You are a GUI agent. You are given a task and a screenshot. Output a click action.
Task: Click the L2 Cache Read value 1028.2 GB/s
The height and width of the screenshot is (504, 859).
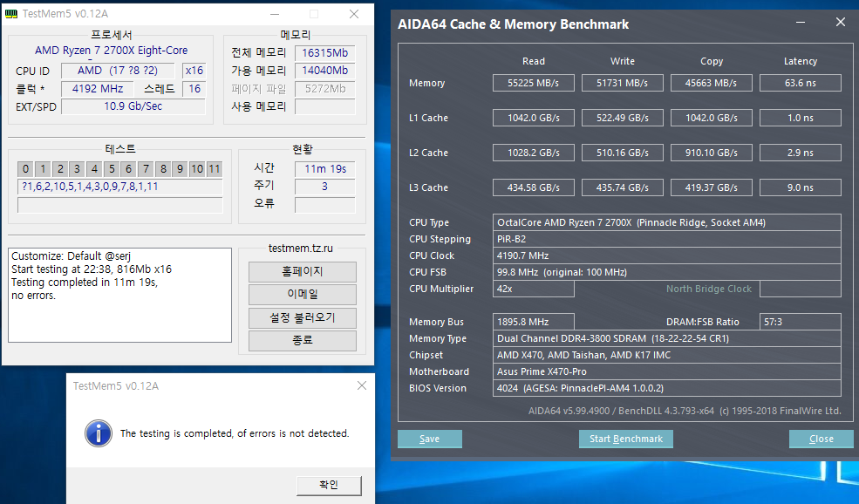click(533, 153)
